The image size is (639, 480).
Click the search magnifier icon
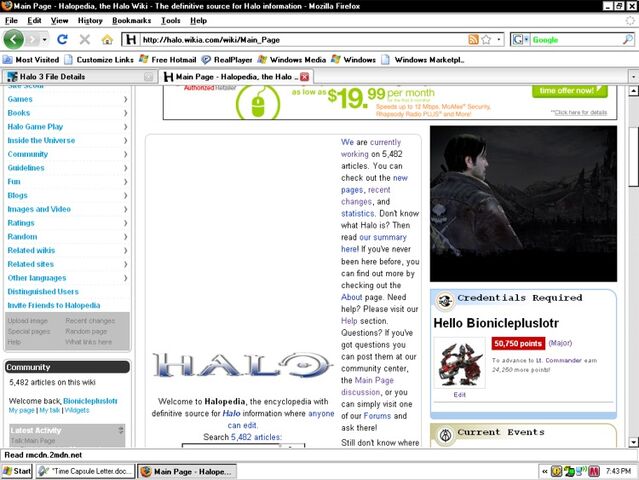coord(628,40)
